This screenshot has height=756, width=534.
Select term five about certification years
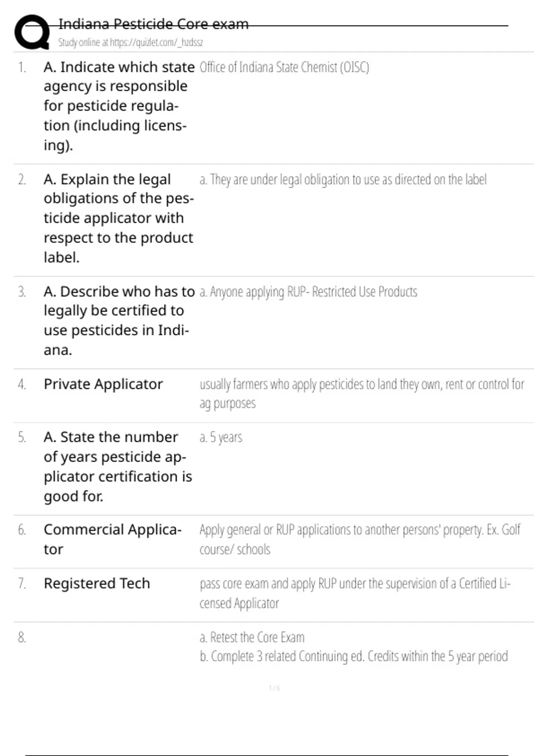(118, 466)
